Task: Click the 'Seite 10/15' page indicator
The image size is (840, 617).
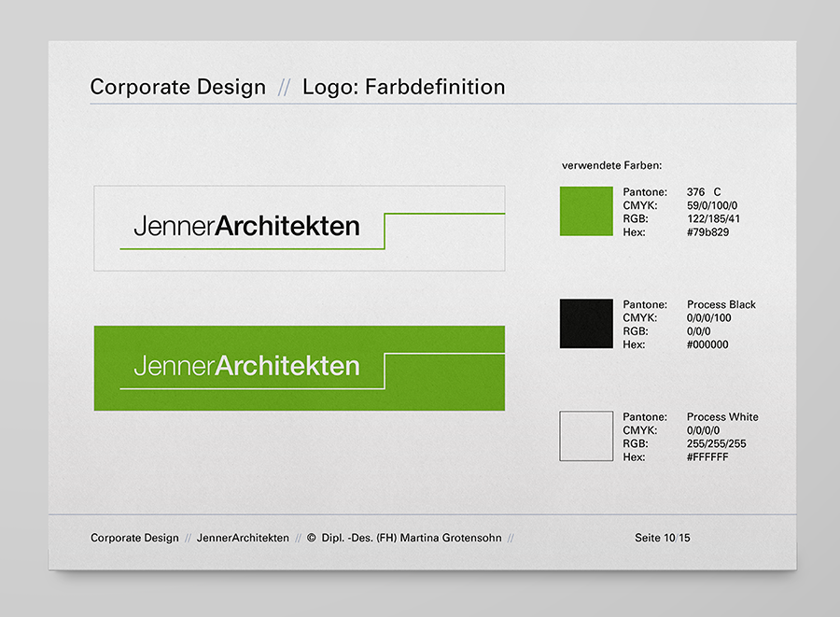Action: [663, 538]
